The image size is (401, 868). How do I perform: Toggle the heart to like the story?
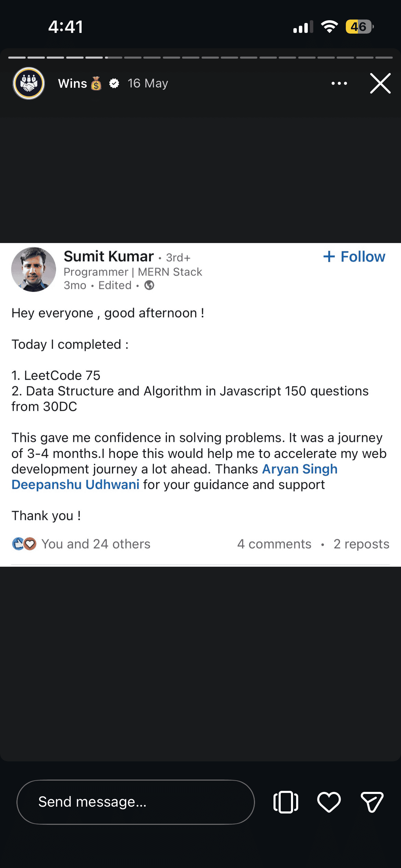(329, 802)
